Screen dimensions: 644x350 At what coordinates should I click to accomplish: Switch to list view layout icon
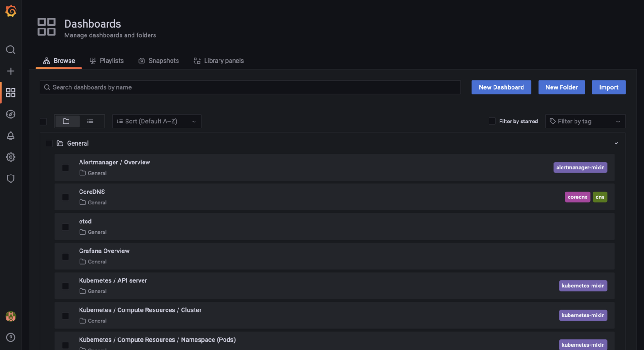tap(90, 121)
